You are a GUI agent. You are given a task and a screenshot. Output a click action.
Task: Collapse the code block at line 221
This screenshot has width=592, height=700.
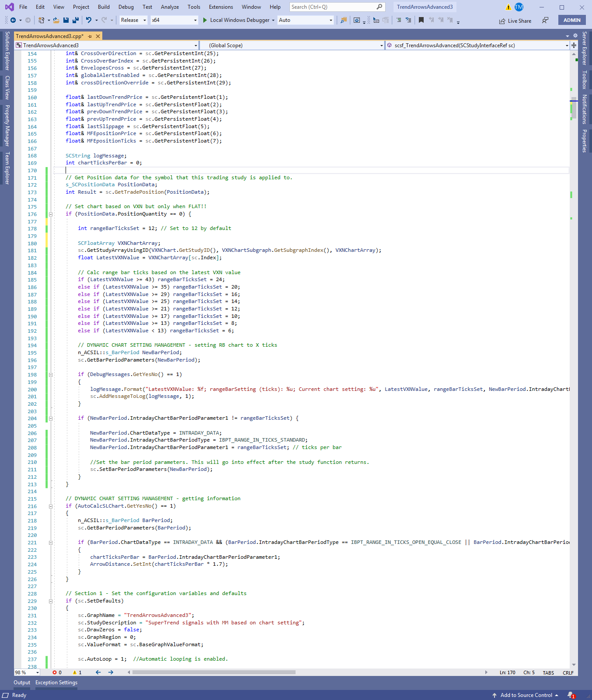click(x=51, y=543)
